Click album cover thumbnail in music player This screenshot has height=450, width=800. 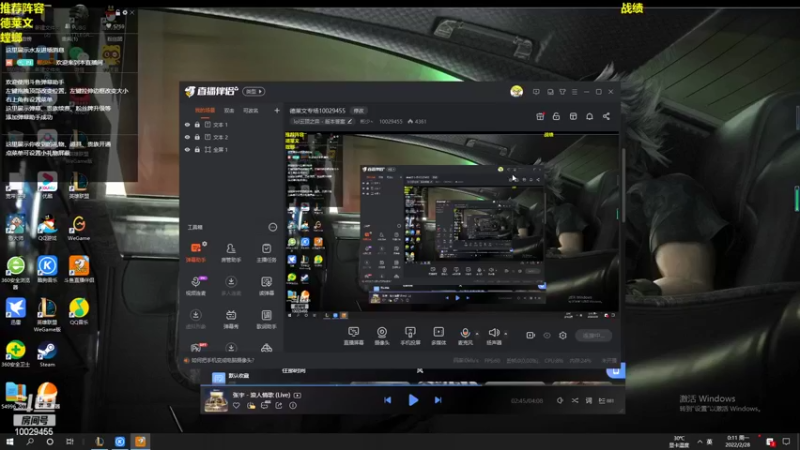(216, 401)
